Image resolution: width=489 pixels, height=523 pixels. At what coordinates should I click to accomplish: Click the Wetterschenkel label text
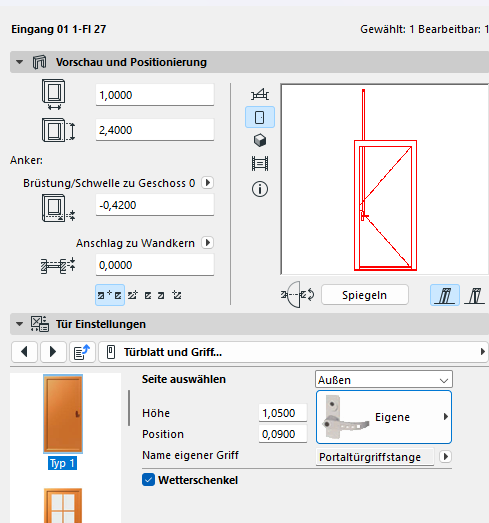click(198, 480)
